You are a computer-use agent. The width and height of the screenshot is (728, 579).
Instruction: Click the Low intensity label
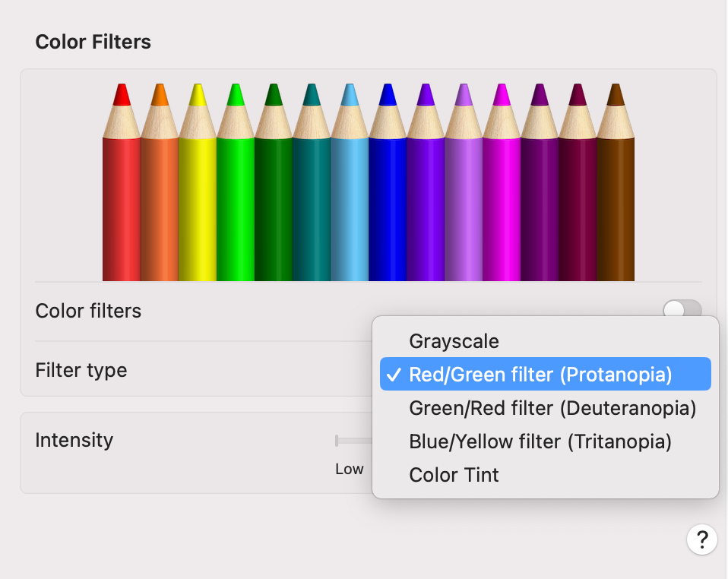point(350,469)
